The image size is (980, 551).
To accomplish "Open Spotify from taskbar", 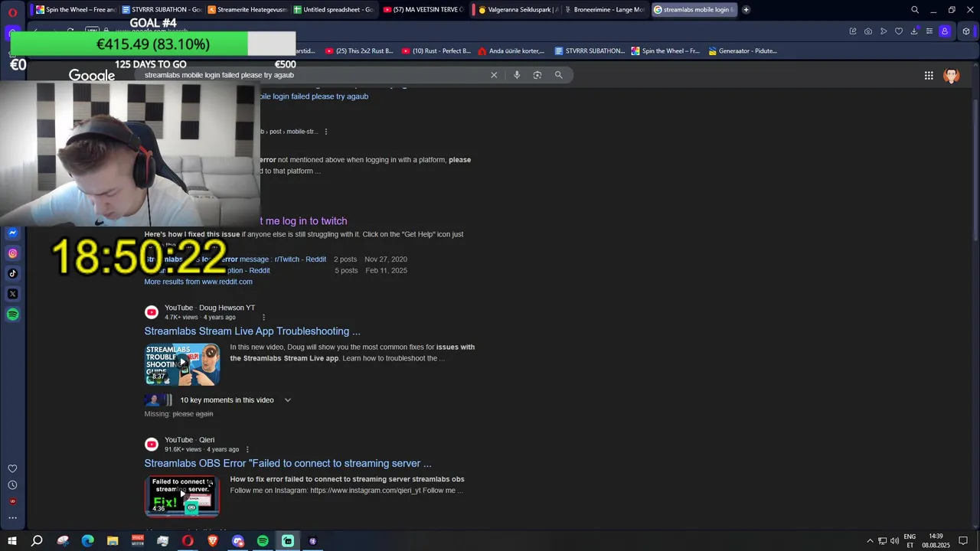I will 263,541.
